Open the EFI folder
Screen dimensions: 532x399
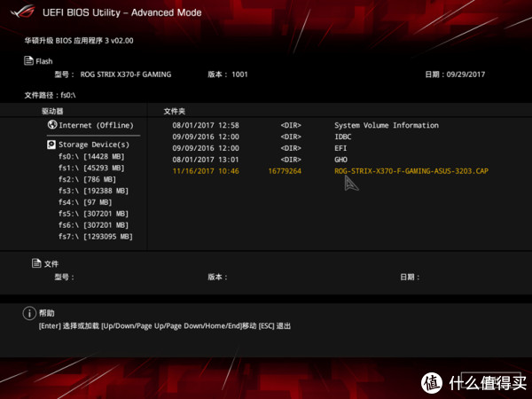(340, 148)
